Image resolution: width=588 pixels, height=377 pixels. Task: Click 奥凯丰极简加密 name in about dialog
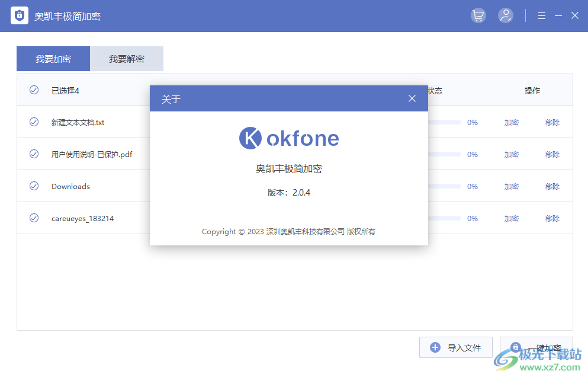[x=289, y=169]
